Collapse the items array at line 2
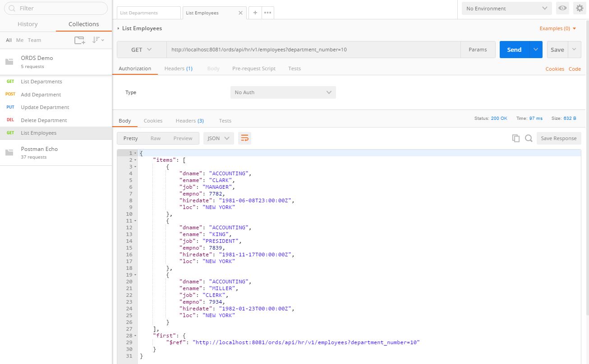The image size is (589, 364). point(135,160)
